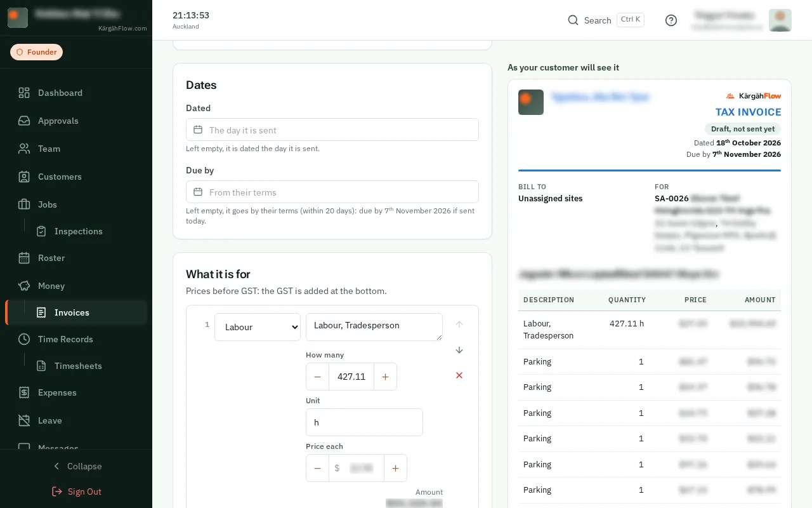Click the 427.11 h quantity in preview
The height and width of the screenshot is (508, 812).
point(627,323)
